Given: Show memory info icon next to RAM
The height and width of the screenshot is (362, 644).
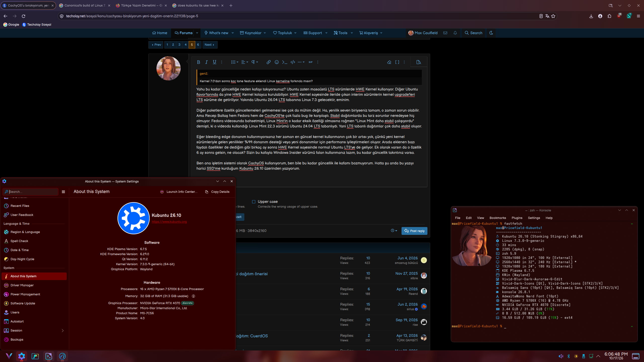Looking at the screenshot, I should tap(193, 296).
